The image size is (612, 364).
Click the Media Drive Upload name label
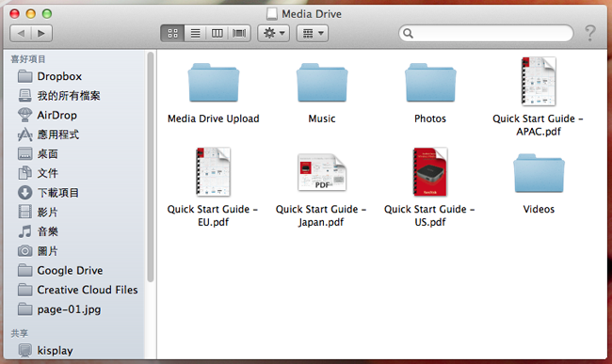pos(214,119)
